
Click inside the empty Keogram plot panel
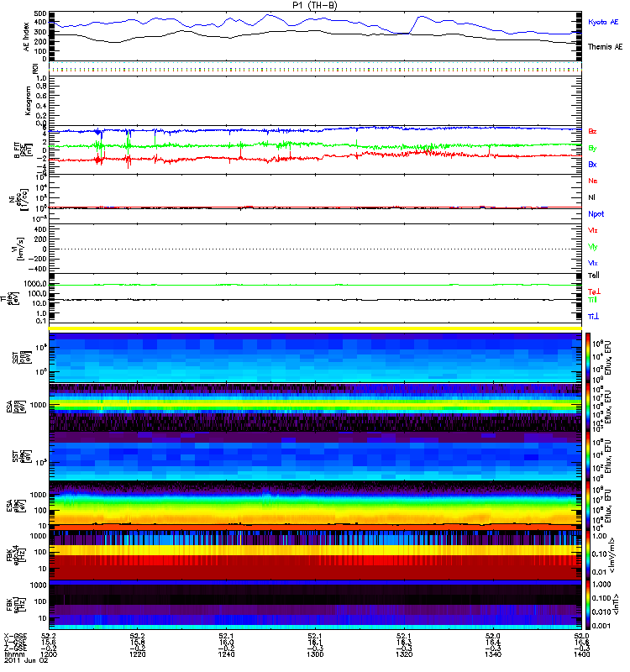(x=315, y=101)
